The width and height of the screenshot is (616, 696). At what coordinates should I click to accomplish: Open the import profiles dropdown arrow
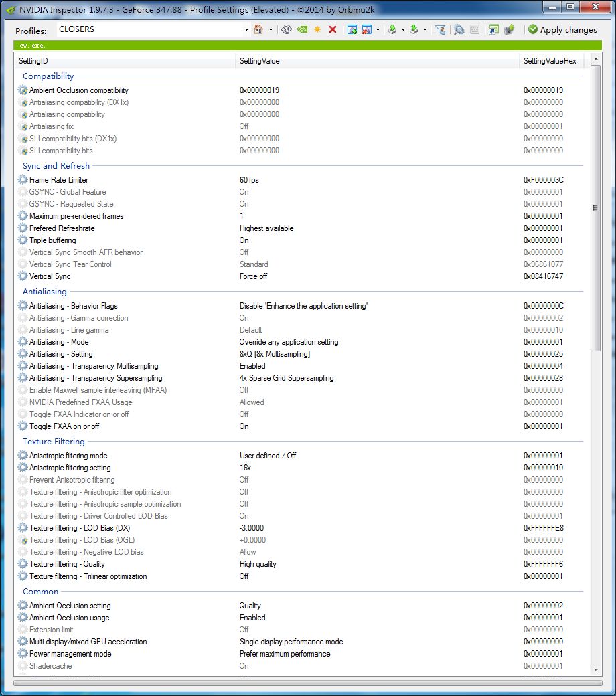[x=425, y=29]
